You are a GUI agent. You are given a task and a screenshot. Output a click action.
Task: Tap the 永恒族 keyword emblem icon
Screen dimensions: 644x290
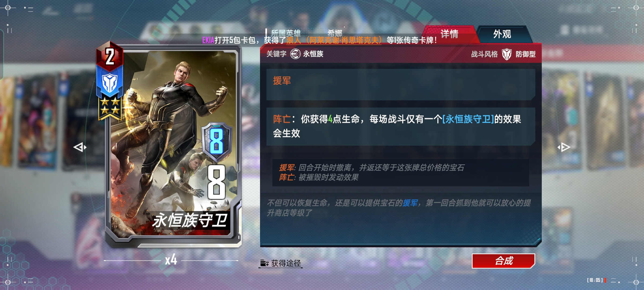coord(295,54)
